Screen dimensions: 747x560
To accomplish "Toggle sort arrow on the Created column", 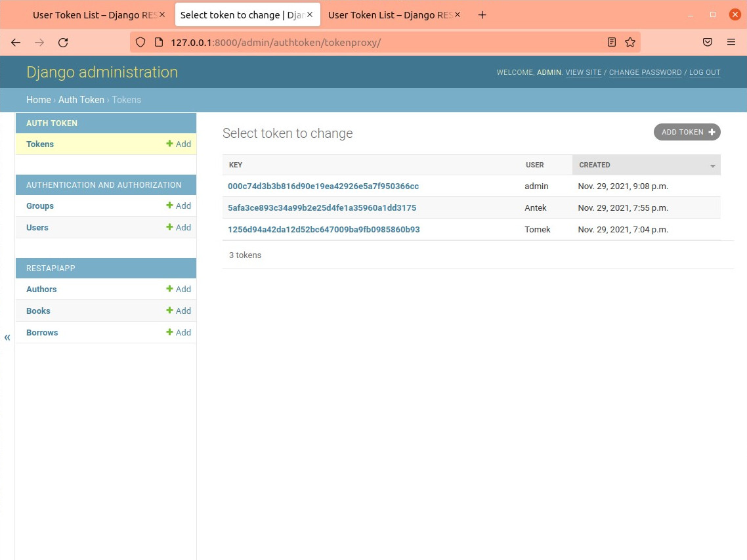I will pos(713,166).
